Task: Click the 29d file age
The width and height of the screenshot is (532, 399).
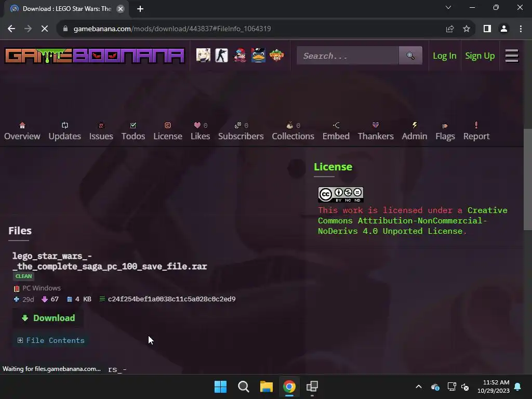Action: [28, 299]
